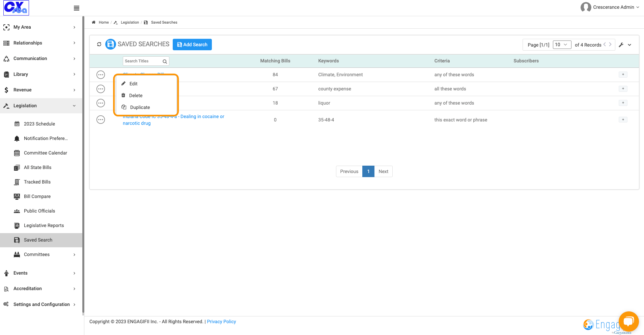Click the wrench tools icon

[621, 45]
